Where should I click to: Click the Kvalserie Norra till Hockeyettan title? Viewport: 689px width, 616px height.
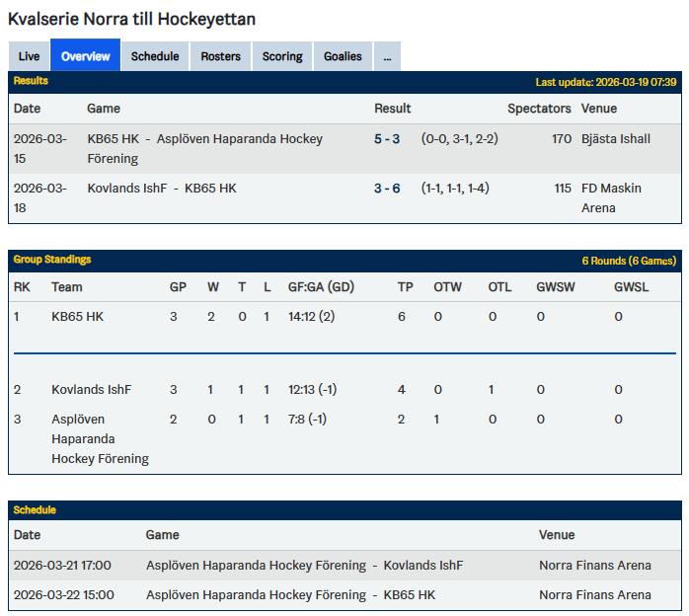[132, 20]
